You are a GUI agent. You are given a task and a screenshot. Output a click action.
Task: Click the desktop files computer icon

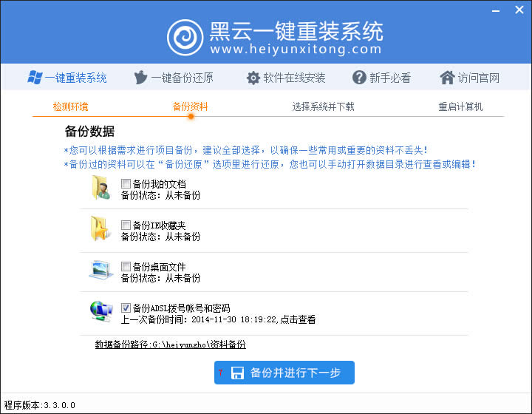click(100, 271)
